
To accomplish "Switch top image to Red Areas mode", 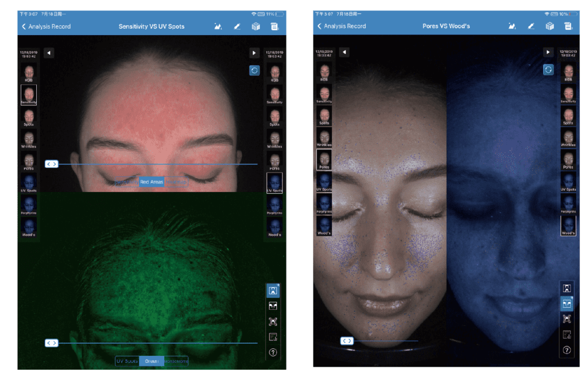I will tap(152, 182).
